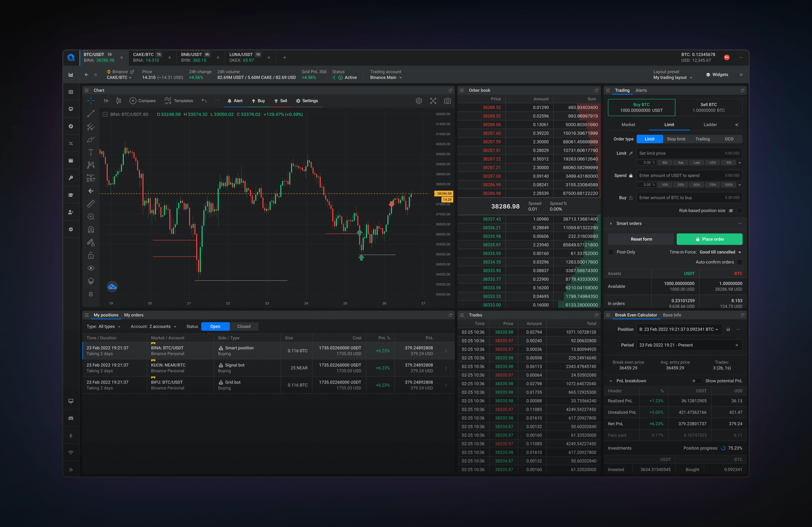Open chart fullscreen expand icon
The height and width of the screenshot is (527, 812).
tap(433, 101)
